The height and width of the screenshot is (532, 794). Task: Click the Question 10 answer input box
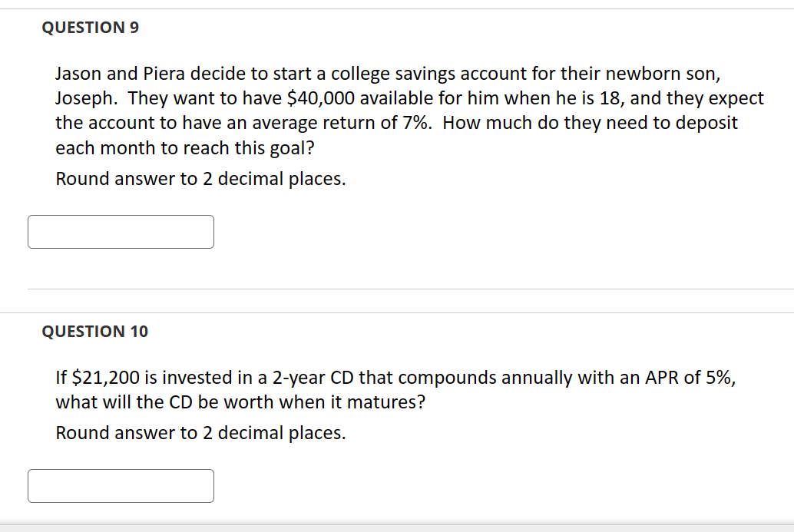point(121,486)
